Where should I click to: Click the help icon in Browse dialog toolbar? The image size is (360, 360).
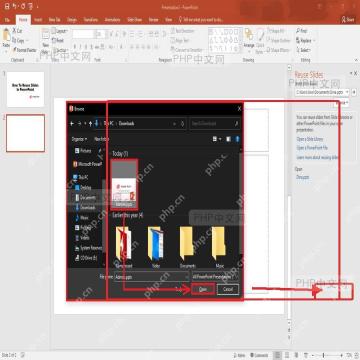point(237,139)
